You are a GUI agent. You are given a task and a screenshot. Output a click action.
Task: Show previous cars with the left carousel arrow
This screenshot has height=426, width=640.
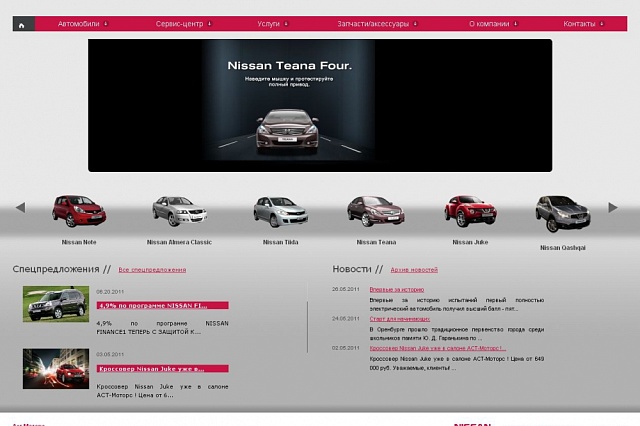click(x=20, y=208)
